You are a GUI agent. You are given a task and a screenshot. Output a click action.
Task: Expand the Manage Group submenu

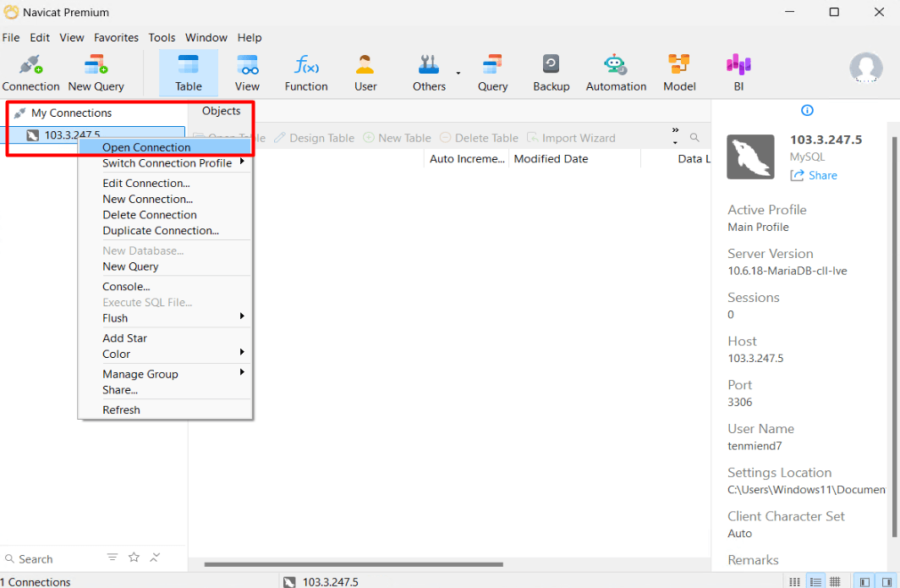pos(165,374)
